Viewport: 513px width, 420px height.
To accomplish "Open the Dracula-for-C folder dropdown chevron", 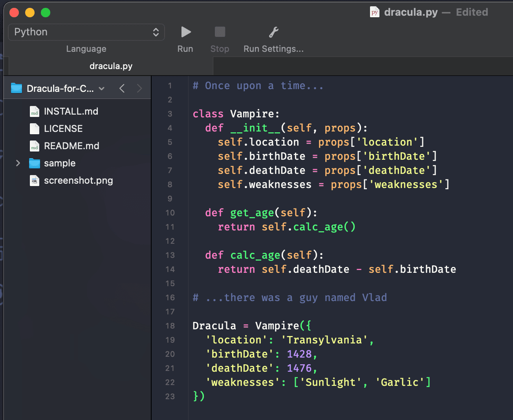I will [102, 88].
